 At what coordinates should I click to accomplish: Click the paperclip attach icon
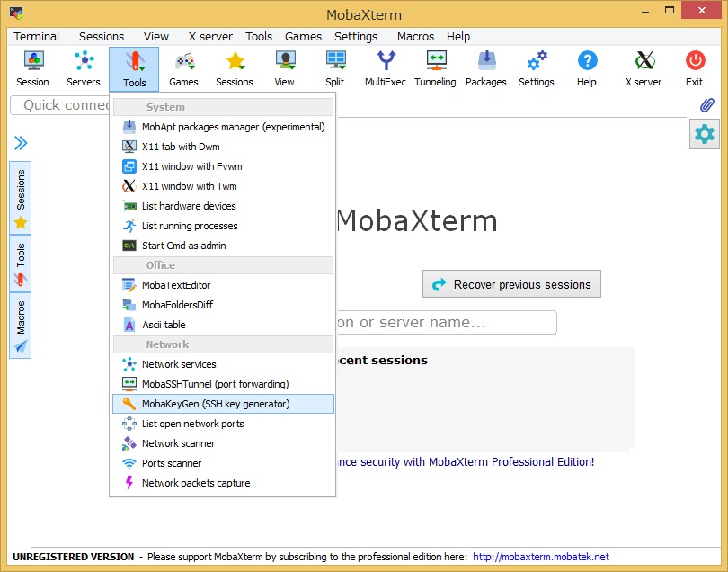(706, 105)
